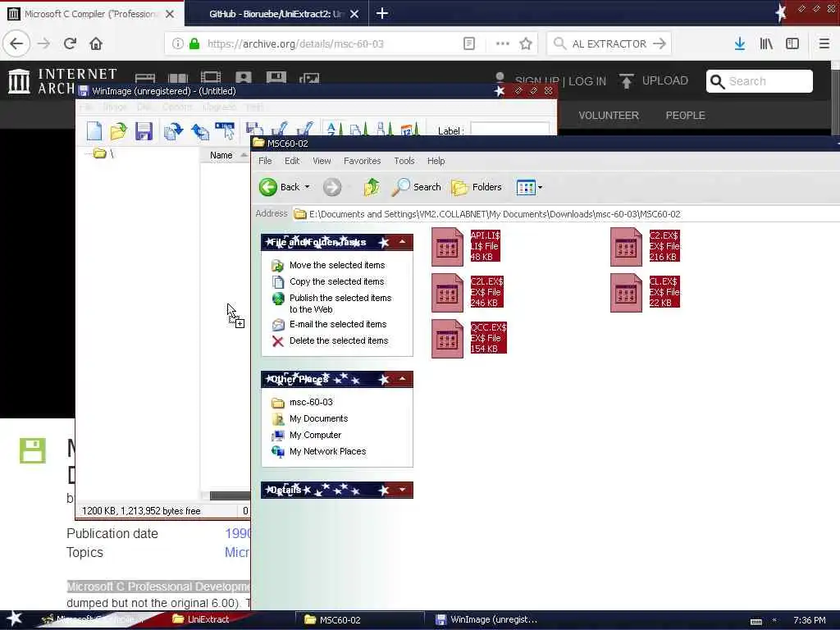Click Internet Archive Images icon
The image size is (840, 630).
(x=309, y=78)
